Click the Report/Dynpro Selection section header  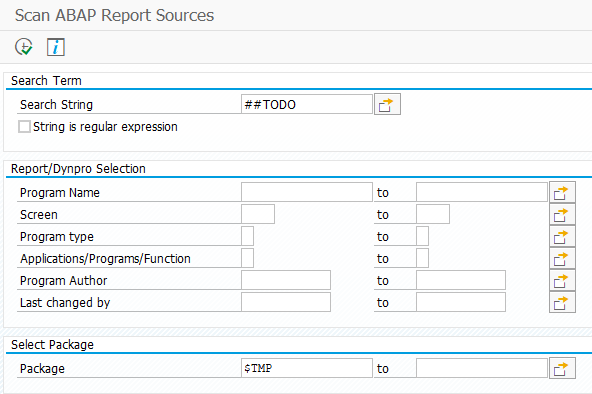tap(78, 169)
